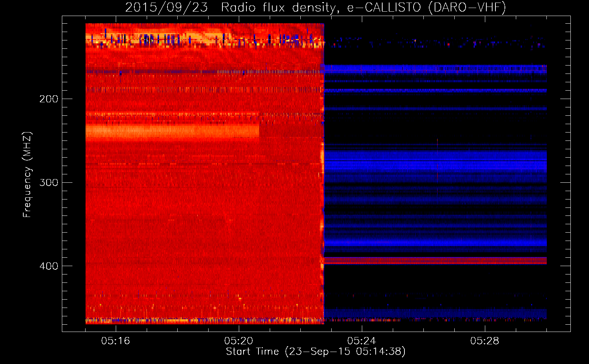Image resolution: width=589 pixels, height=364 pixels.
Task: Click the '05:28' time tick label
Action: 485,341
